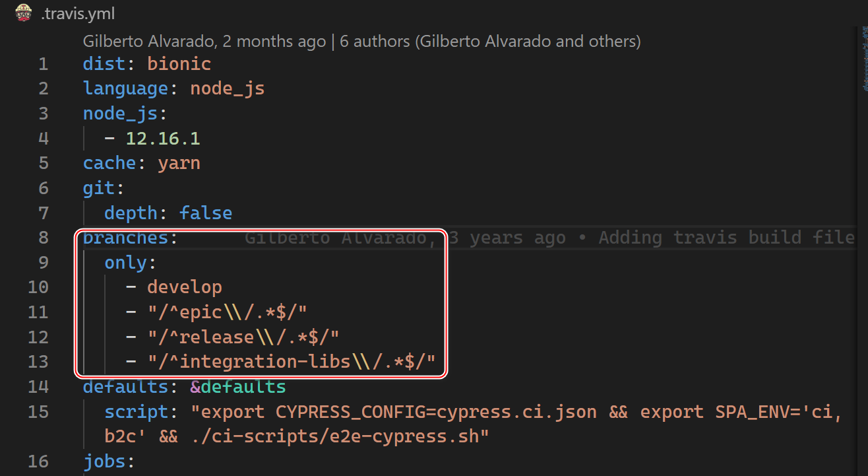This screenshot has height=476, width=868.
Task: Click the release regex string on line 12
Action: (x=243, y=337)
